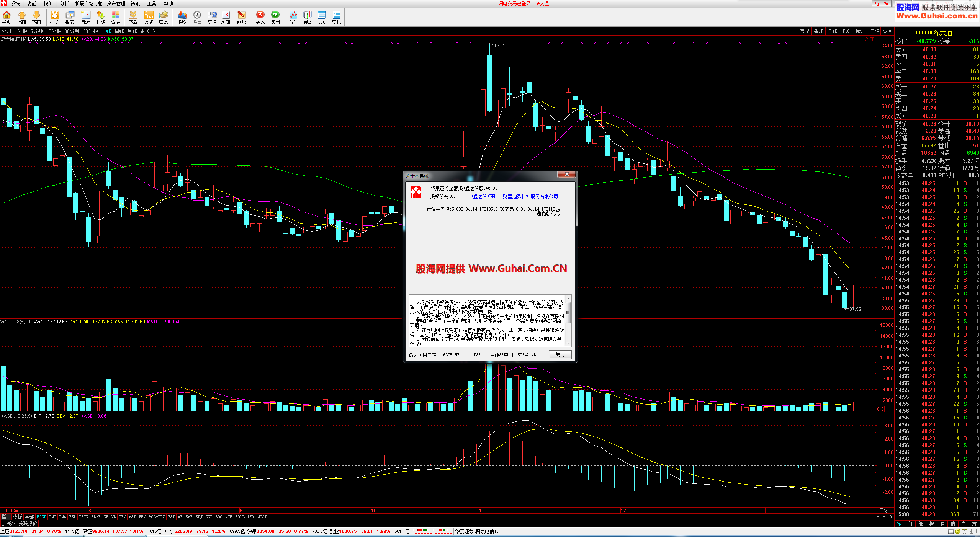
Task: Switch chart period to 15分钟
Action: tap(54, 31)
